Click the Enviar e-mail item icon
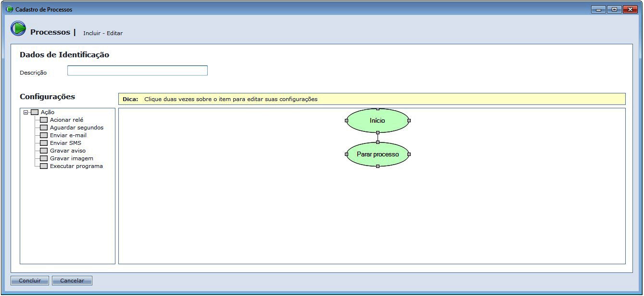This screenshot has height=296, width=644. (44, 135)
